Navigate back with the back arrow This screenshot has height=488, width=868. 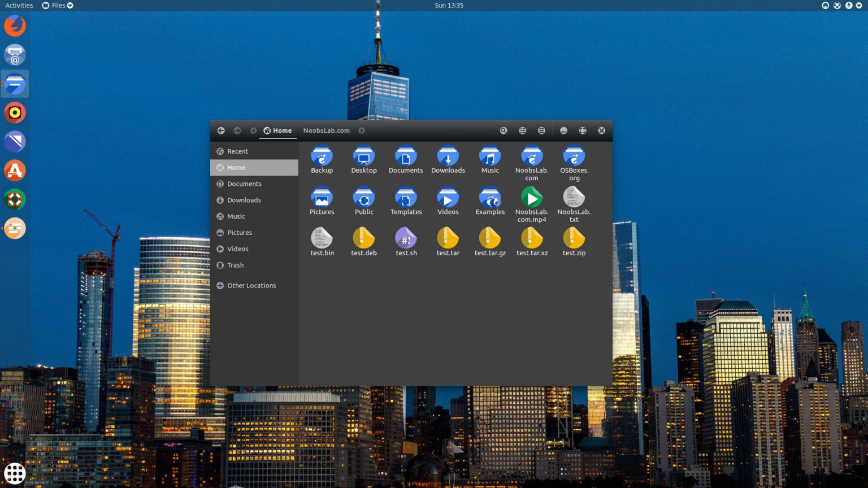pyautogui.click(x=221, y=130)
